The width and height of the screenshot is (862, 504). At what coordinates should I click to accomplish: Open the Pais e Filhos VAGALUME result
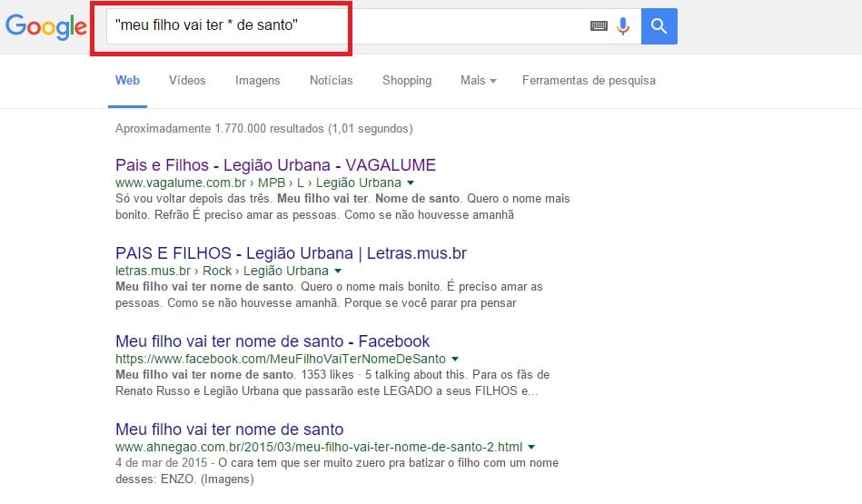[275, 165]
